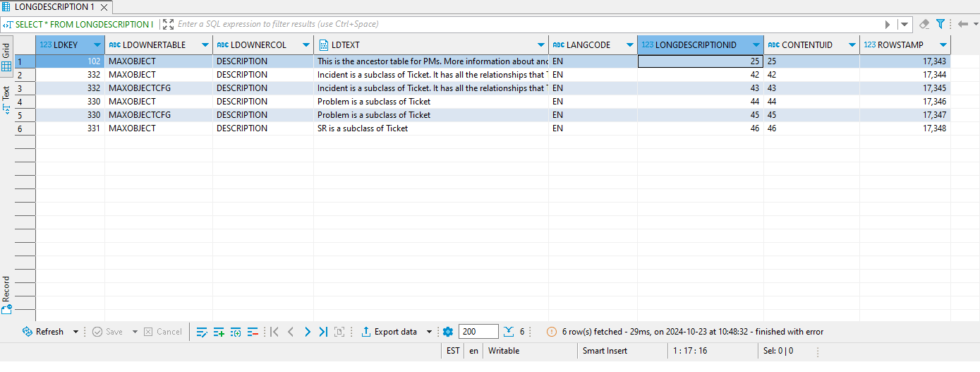Open CONTENTUID column filter dropdown
This screenshot has width=980, height=372.
852,45
